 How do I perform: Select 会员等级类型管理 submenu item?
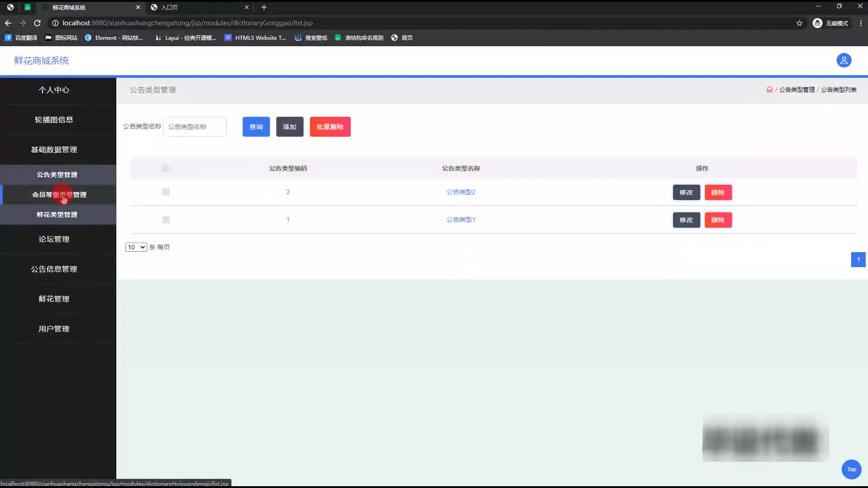59,195
